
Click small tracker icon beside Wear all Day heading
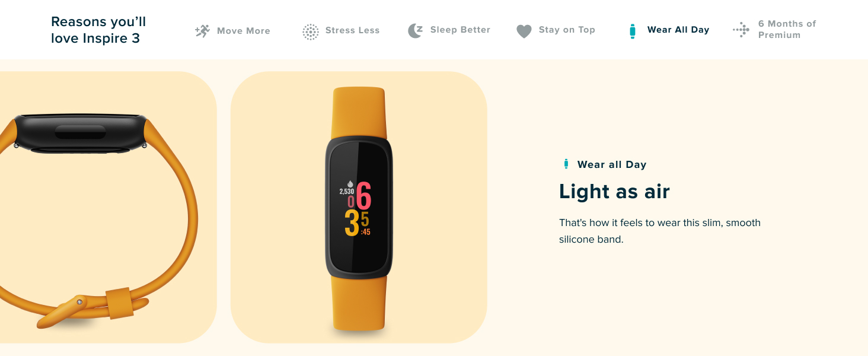click(566, 164)
